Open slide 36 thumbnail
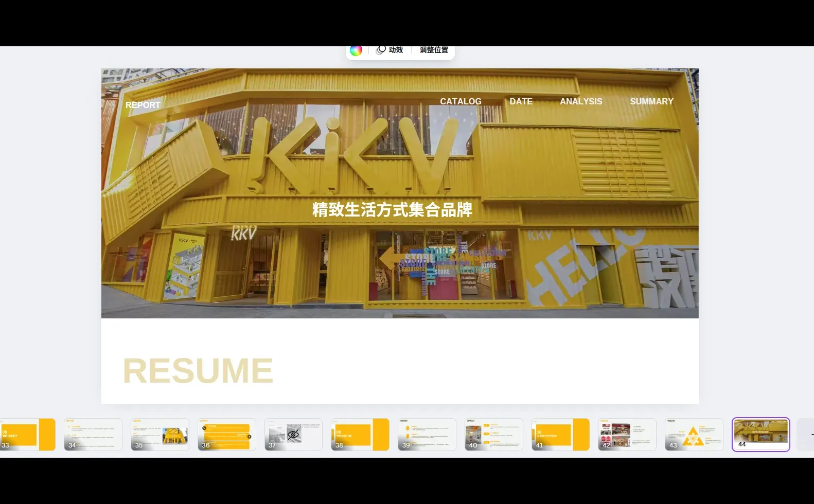The image size is (814, 504). tap(227, 435)
